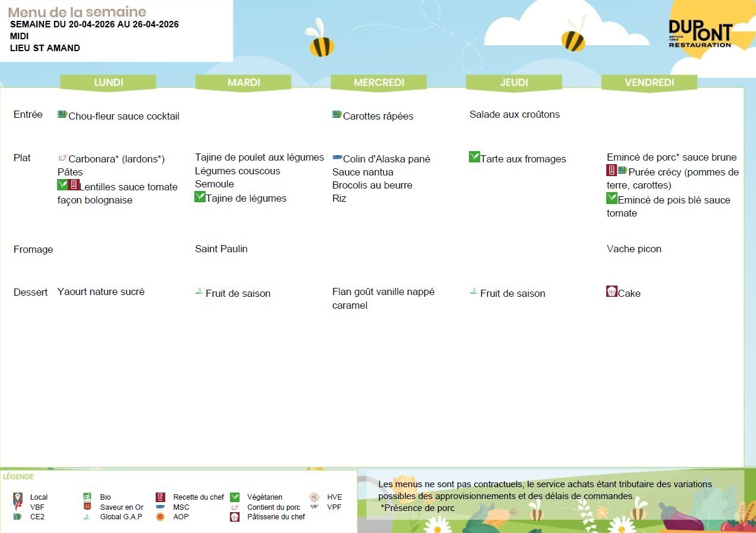Click the Local pin icon in legend

[18, 497]
